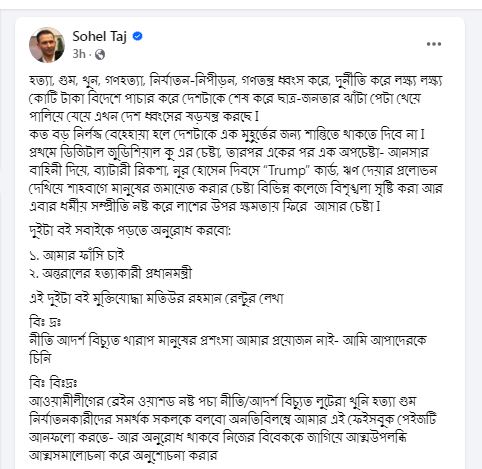Viewport: 482px width, 469px height.
Task: Click the blue verified badge icon
Action: [137, 36]
